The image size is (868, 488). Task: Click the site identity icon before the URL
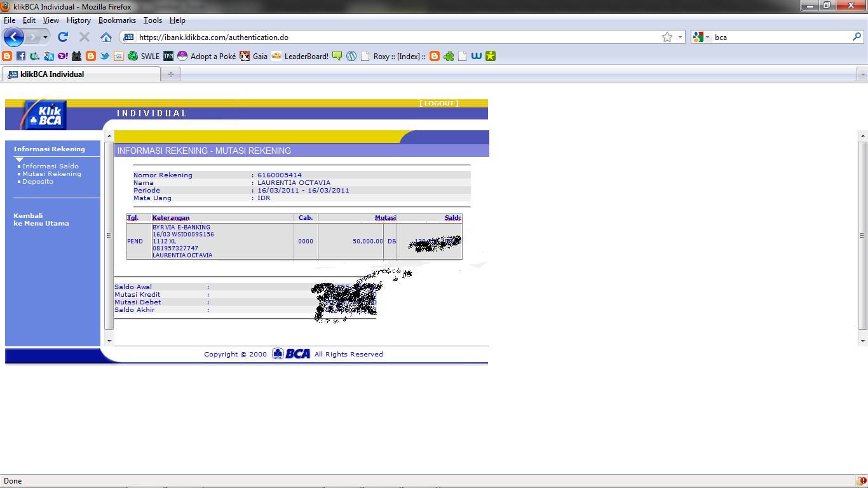tap(128, 37)
